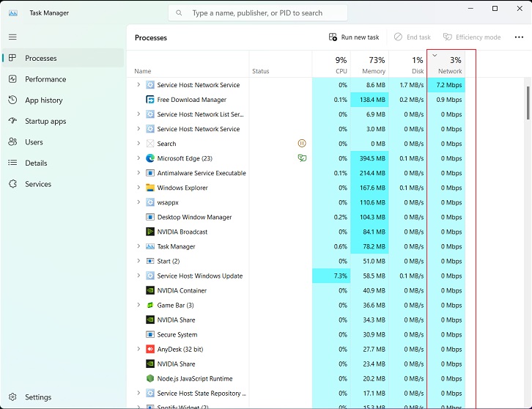This screenshot has height=409, width=532.
Task: Click the Task Manager app icon in title bar
Action: pyautogui.click(x=13, y=13)
